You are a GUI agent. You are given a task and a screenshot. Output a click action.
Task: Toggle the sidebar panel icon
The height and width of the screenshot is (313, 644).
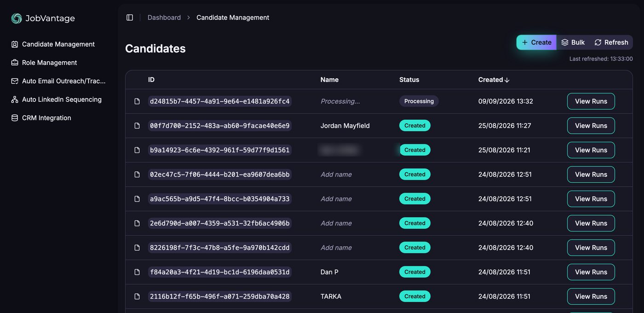tap(130, 17)
